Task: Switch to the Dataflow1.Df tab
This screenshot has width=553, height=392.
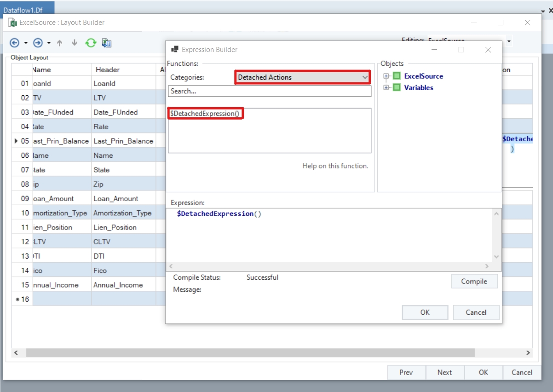Action: [x=27, y=6]
